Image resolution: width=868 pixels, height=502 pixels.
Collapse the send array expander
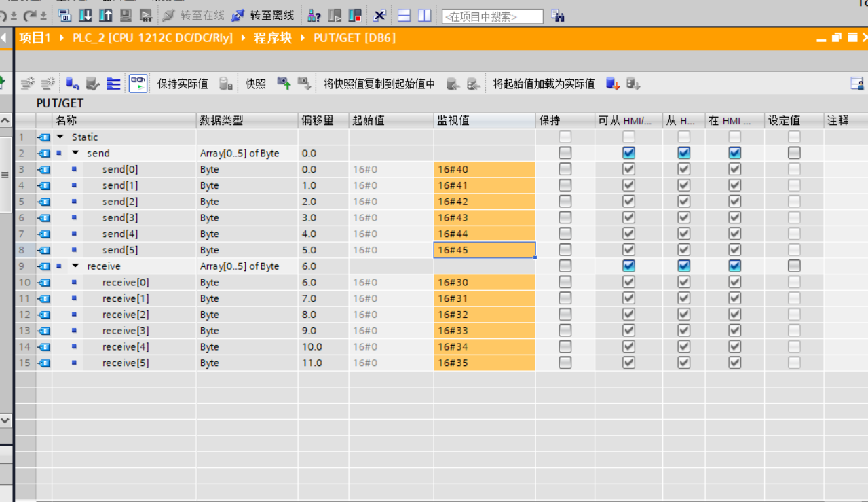point(75,154)
